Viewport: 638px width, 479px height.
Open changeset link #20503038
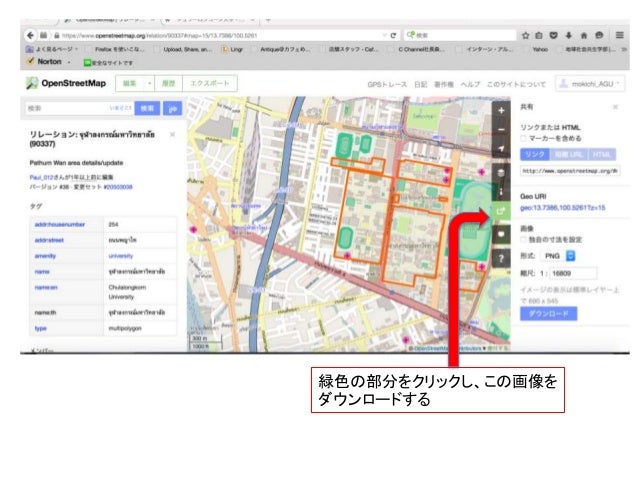[x=118, y=187]
